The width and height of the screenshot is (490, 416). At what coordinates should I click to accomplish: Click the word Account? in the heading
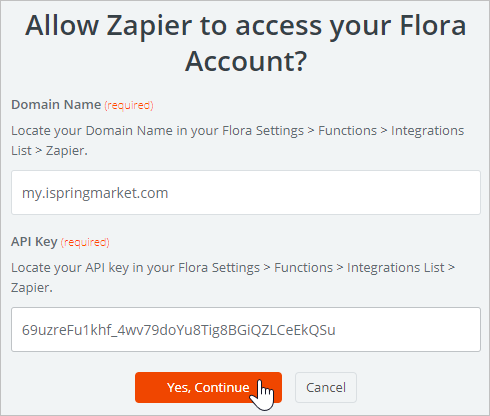(246, 61)
